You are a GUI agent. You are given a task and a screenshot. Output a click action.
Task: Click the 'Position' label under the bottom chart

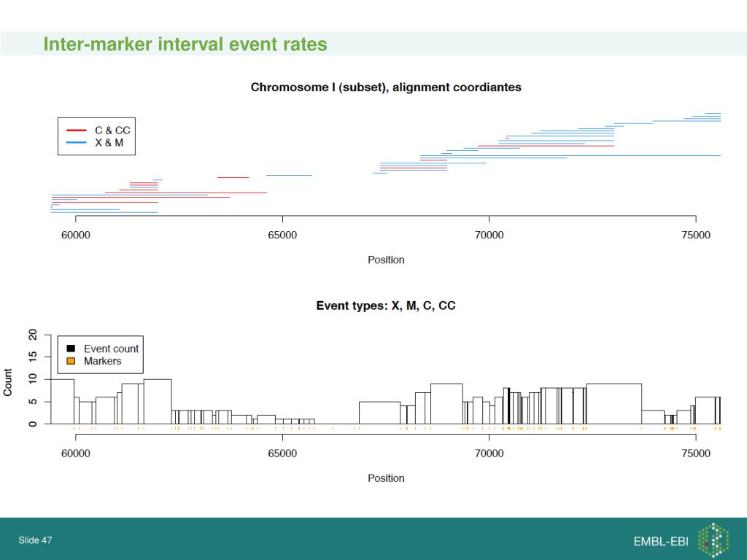point(386,478)
